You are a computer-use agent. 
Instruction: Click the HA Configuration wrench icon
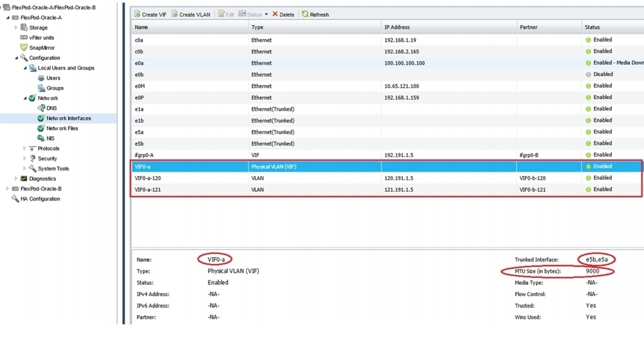(x=15, y=199)
